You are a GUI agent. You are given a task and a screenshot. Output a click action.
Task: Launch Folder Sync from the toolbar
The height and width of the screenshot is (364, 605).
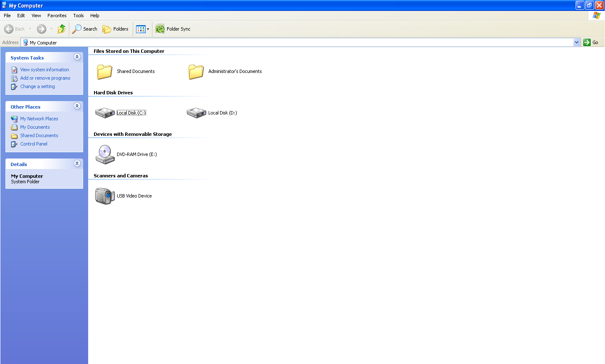(x=173, y=29)
